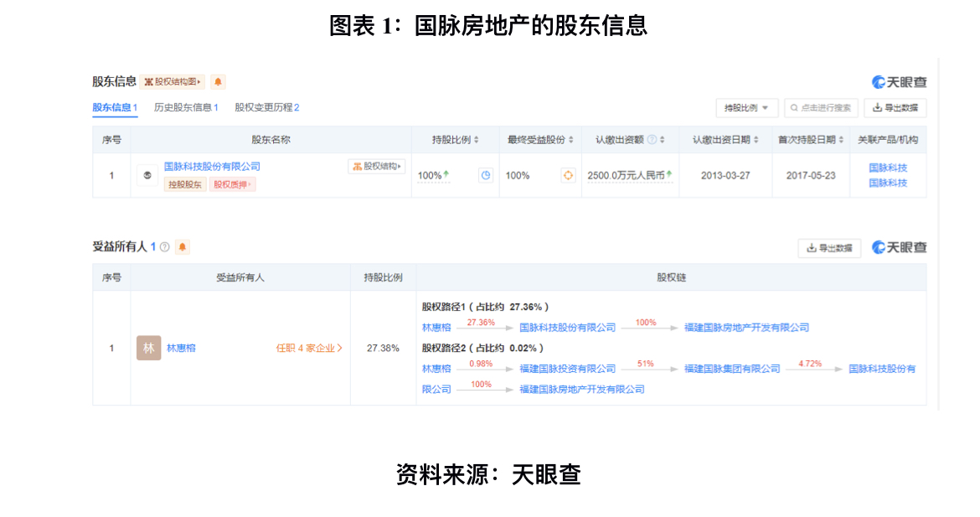Open the 福建国脉集团有限公司 link
The image size is (980, 517).
click(732, 369)
